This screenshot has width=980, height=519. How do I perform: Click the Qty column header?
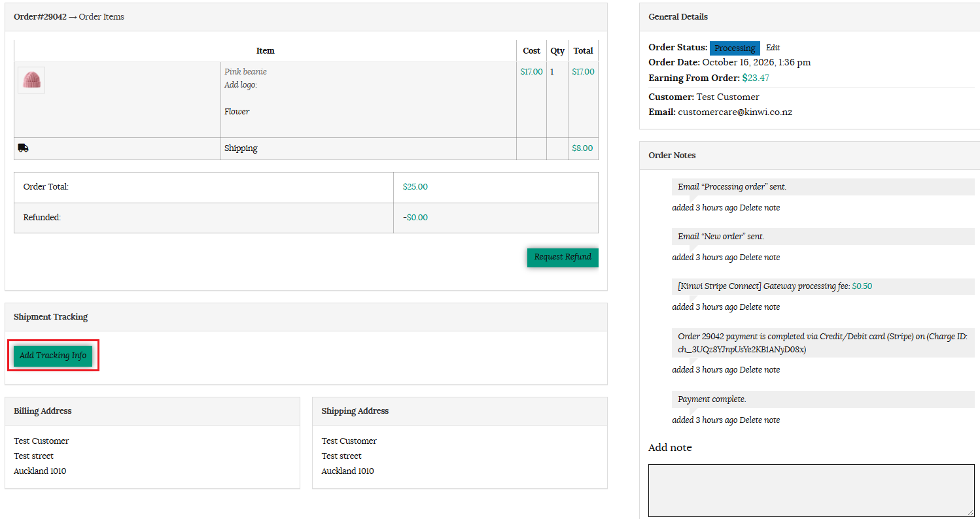coord(557,51)
